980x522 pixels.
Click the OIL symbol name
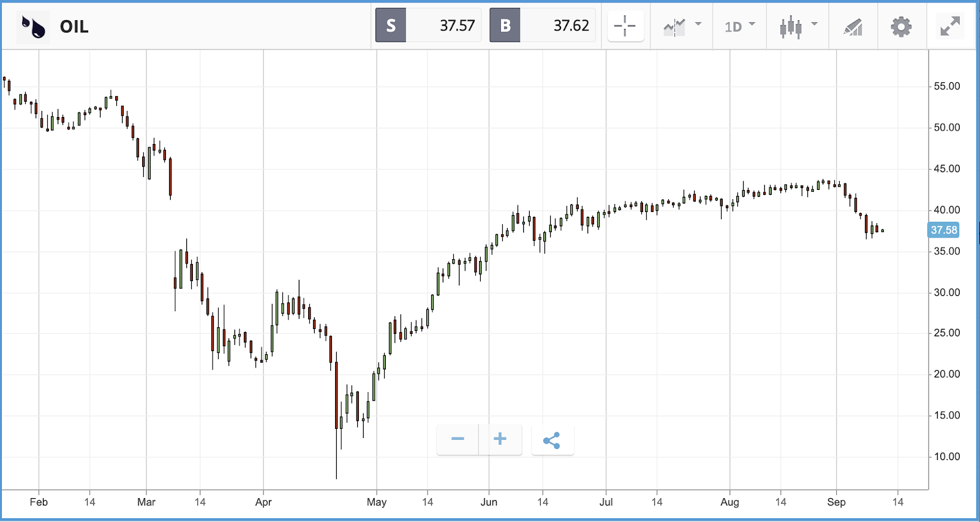(x=74, y=27)
